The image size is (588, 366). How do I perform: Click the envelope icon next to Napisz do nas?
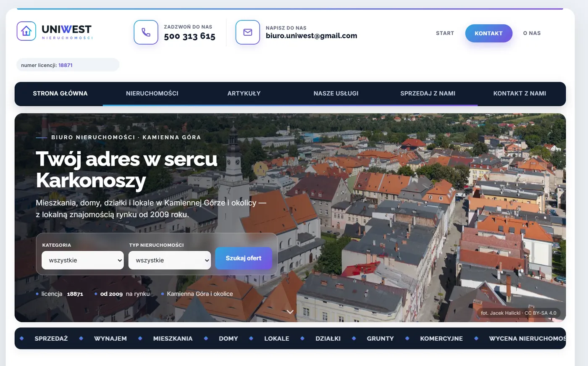pyautogui.click(x=248, y=32)
